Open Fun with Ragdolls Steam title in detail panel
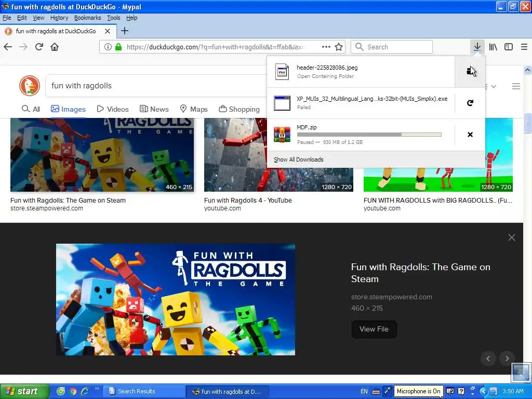This screenshot has height=399, width=532. pyautogui.click(x=421, y=273)
